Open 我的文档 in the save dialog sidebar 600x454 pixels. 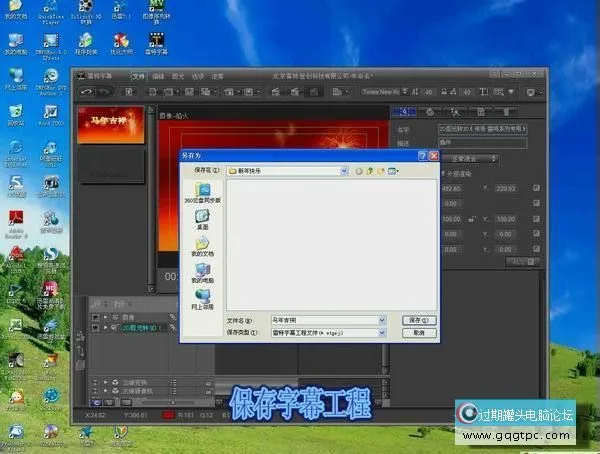click(x=202, y=245)
